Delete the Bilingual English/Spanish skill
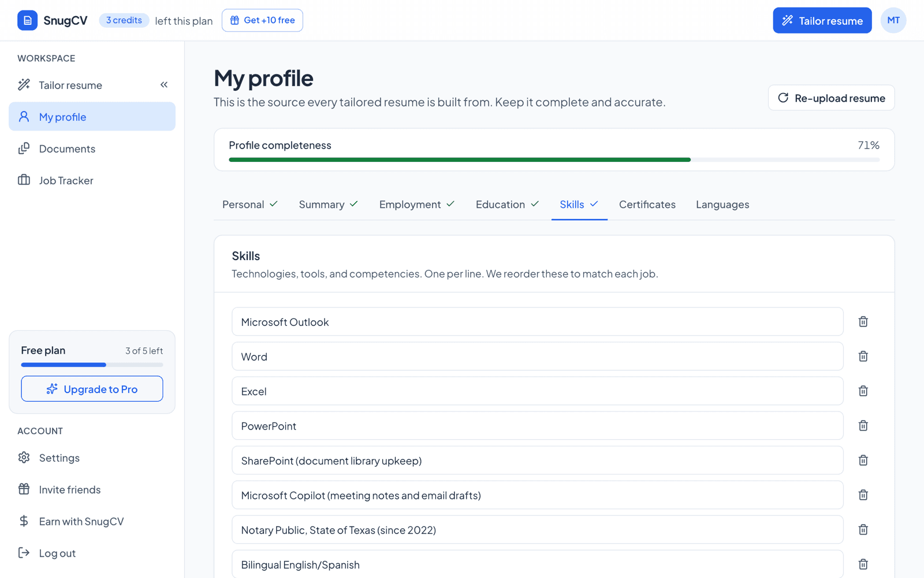Image resolution: width=924 pixels, height=578 pixels. (863, 564)
